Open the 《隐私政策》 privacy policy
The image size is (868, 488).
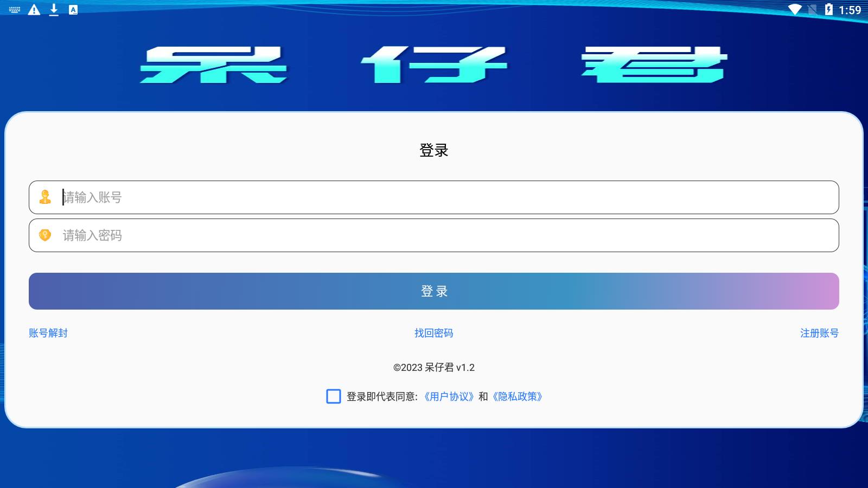(518, 397)
